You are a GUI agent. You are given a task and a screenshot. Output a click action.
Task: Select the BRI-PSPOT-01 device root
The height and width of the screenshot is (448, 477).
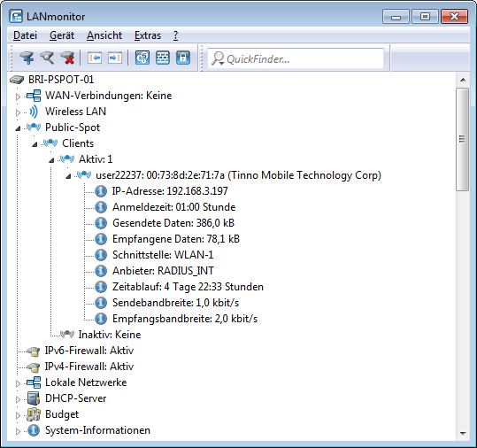point(61,80)
